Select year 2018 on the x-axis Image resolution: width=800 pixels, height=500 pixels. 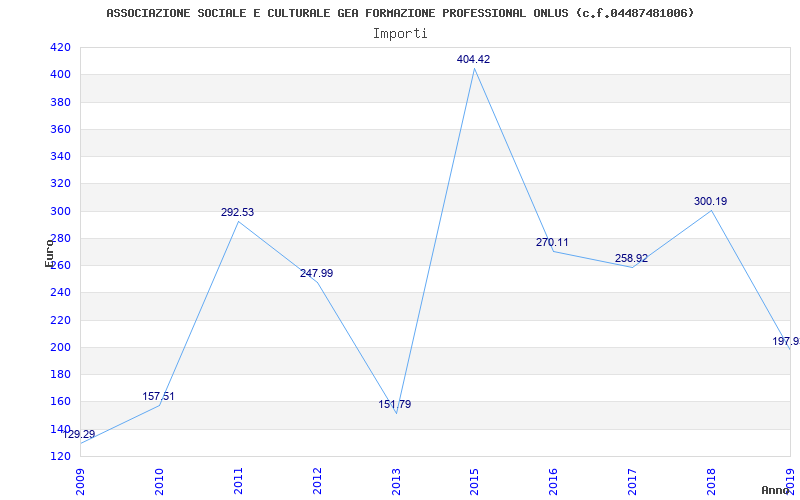[x=711, y=480]
